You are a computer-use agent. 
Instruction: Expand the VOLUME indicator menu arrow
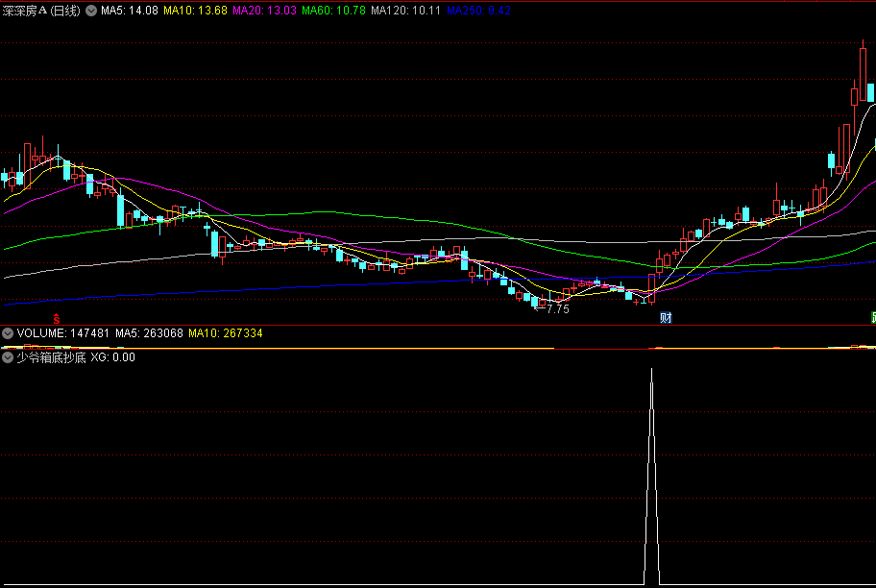pos(8,333)
